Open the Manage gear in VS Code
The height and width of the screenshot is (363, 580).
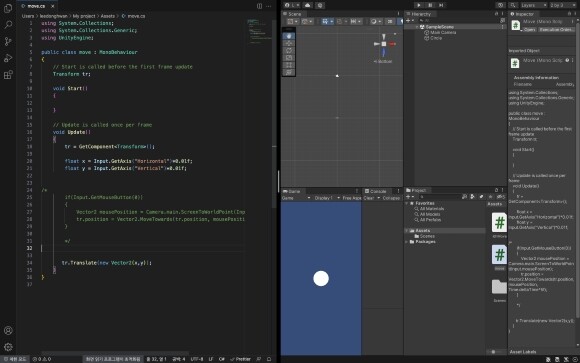(x=8, y=347)
